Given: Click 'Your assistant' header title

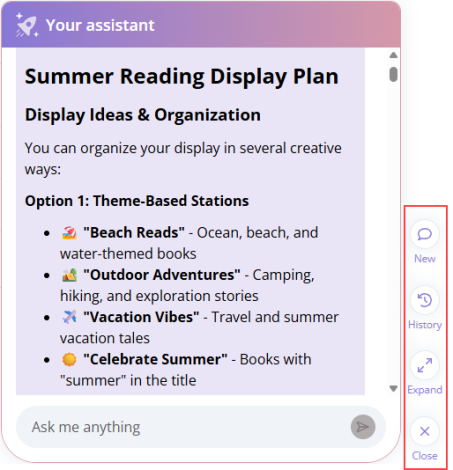Looking at the screenshot, I should pyautogui.click(x=100, y=25).
